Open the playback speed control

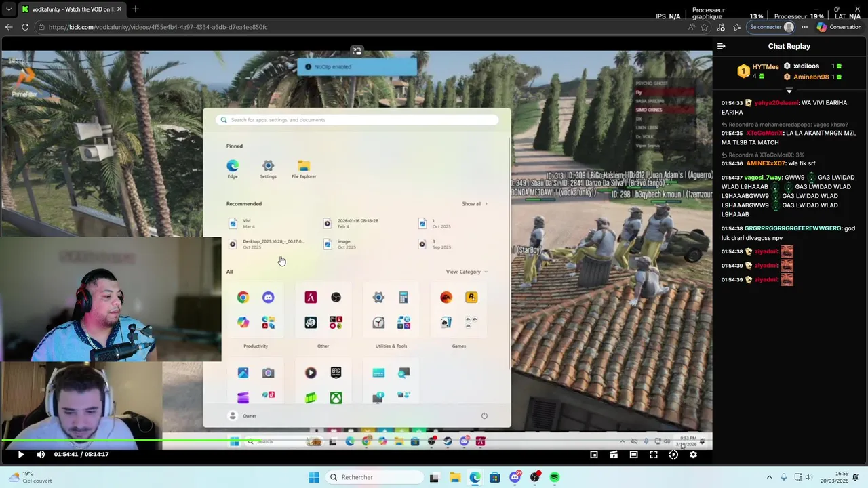tap(673, 455)
